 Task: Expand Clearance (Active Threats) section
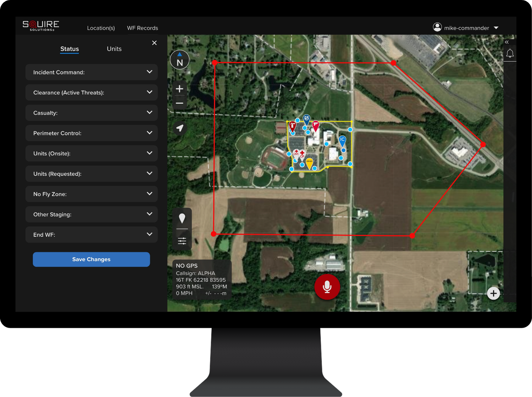[x=92, y=92]
